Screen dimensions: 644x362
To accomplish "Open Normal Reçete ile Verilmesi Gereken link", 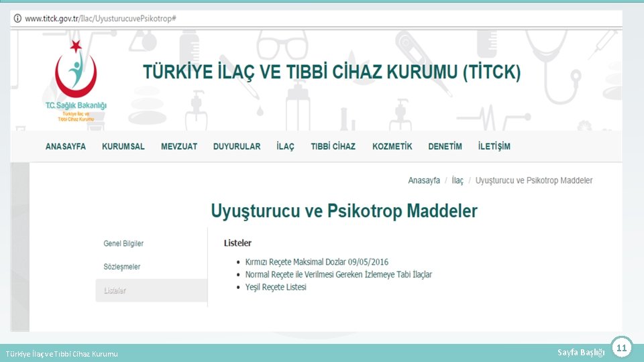I will [x=338, y=274].
